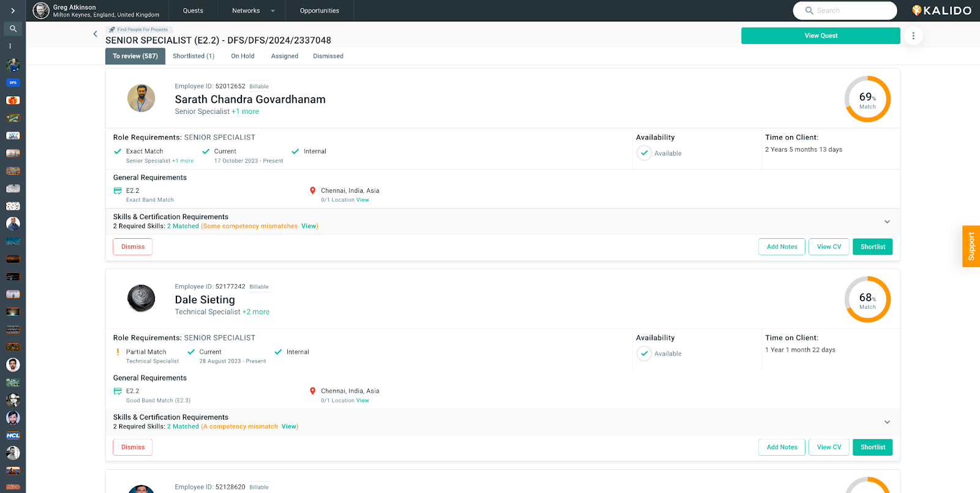Open the three-dot menu beside View Quest
This screenshot has width=980, height=493.
[x=913, y=36]
